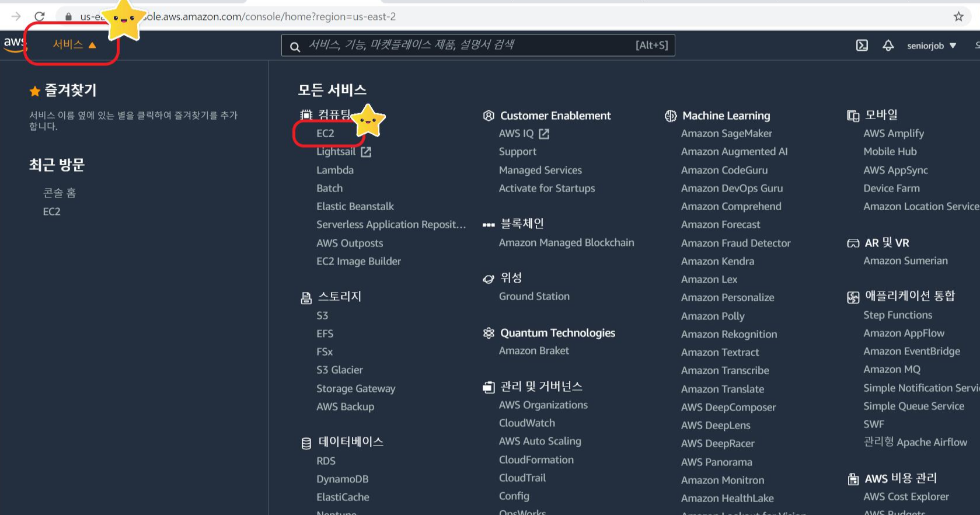Reload the browser page

[x=40, y=16]
